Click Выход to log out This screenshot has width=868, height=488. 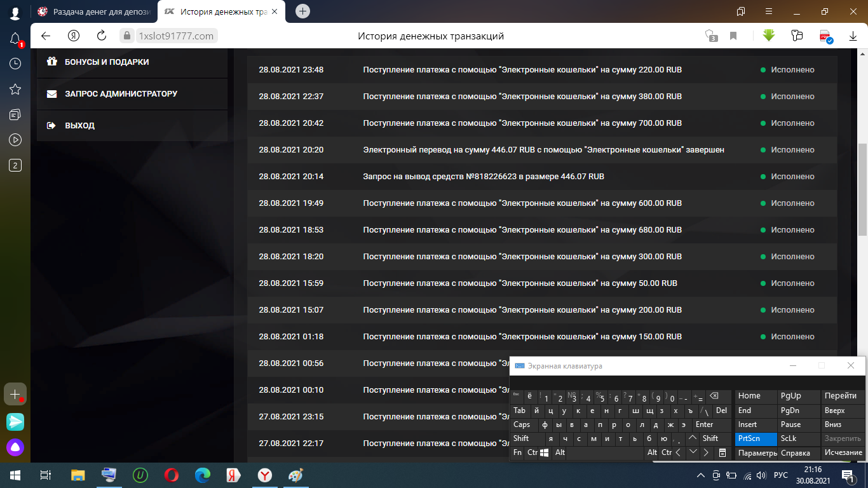point(132,126)
